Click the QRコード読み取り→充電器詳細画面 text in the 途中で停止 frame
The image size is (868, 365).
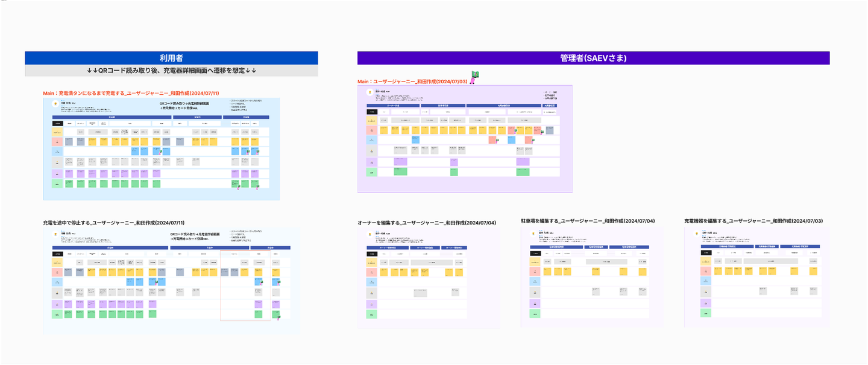click(195, 236)
